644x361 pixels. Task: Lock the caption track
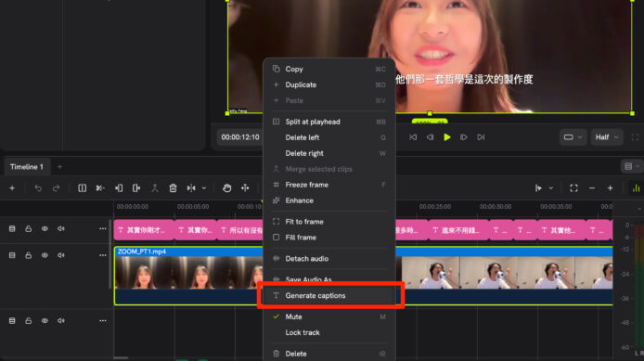[x=29, y=228]
